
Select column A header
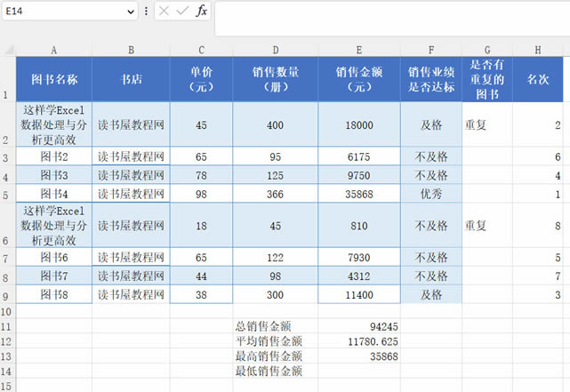54,50
